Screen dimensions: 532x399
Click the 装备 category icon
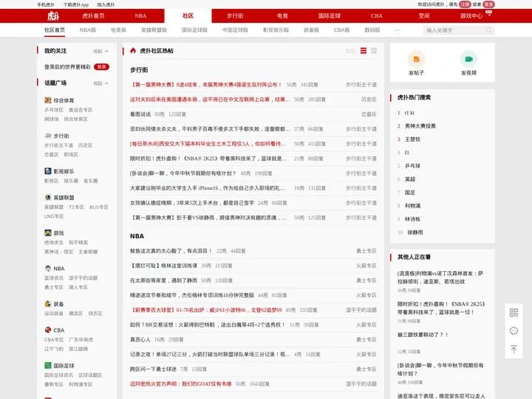(x=48, y=304)
